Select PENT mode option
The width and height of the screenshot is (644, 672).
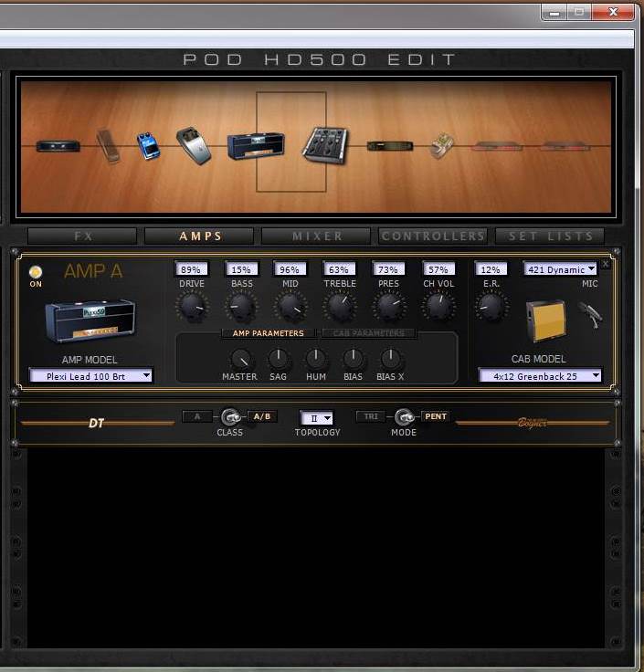click(436, 416)
